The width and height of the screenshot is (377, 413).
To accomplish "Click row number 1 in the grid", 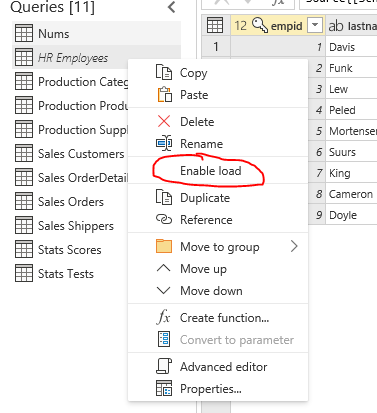I will tap(216, 47).
